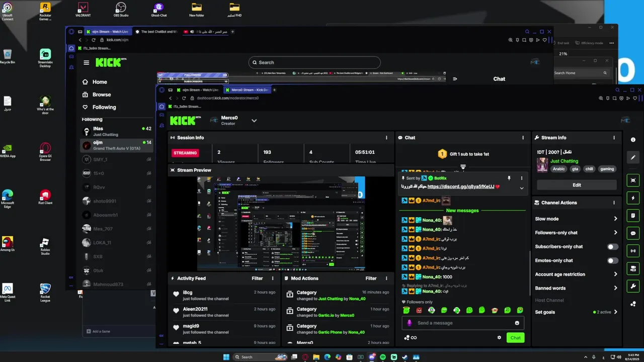Open Streamlabs Desktop shortcut icon
Screen dimensions: 644x362
45,58
